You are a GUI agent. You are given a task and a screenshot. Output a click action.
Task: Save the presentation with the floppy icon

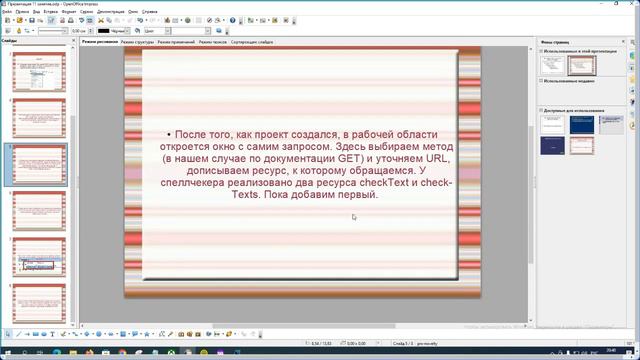pos(32,20)
